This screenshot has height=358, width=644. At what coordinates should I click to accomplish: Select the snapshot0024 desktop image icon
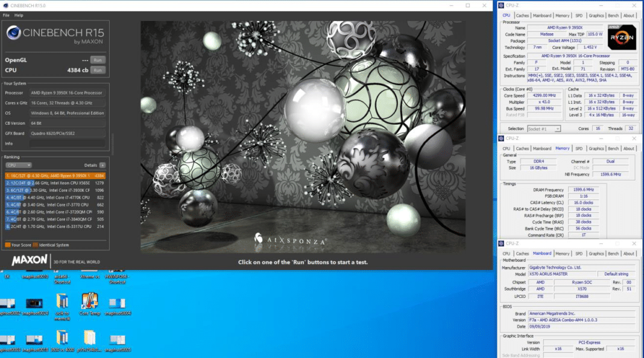tap(34, 306)
